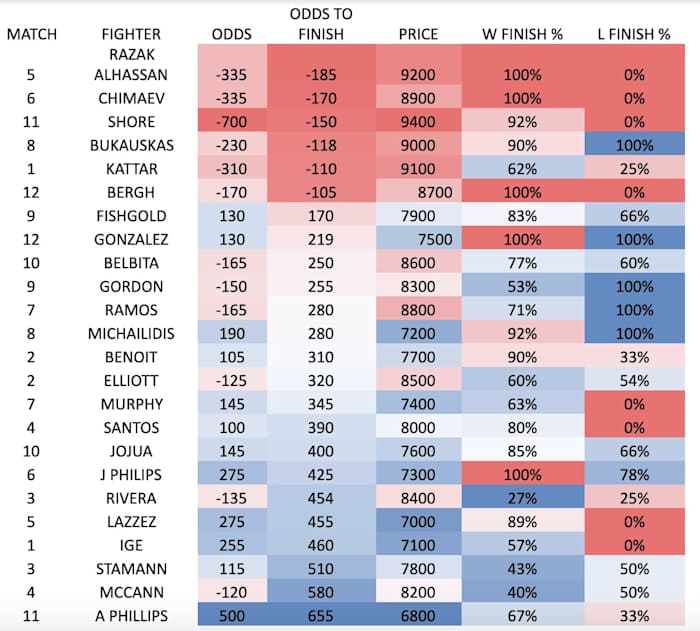Viewport: 700px width, 631px height.
Task: Select the LAZZEZ price cell 7000
Action: [x=418, y=521]
